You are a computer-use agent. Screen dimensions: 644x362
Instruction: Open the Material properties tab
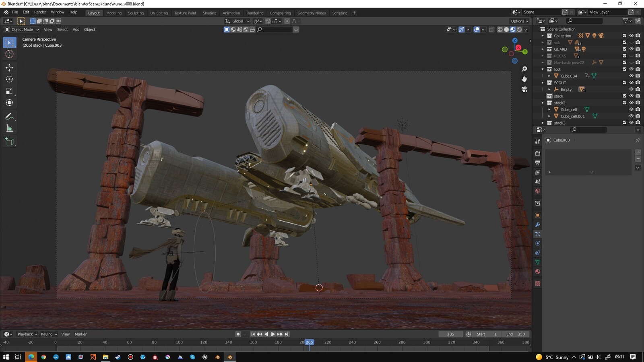pyautogui.click(x=537, y=271)
